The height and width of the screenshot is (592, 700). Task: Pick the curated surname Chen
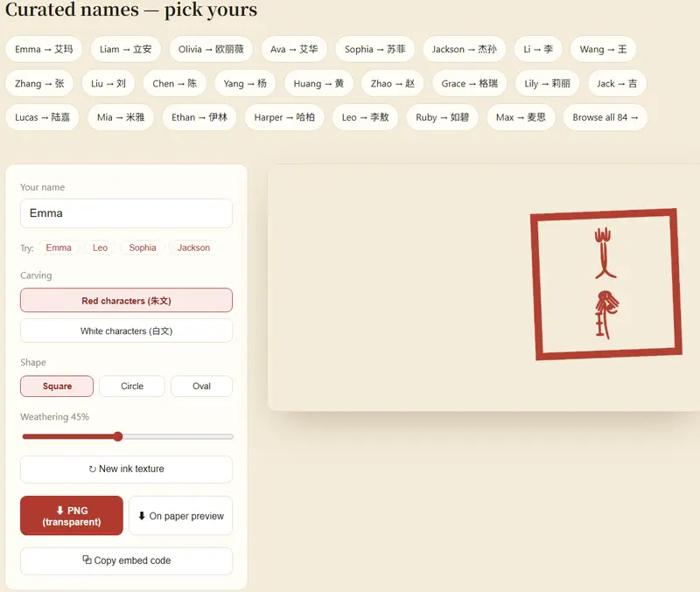tap(174, 83)
